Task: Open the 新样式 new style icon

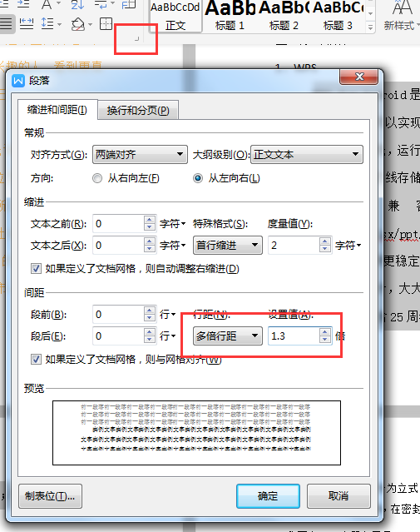Action: click(402, 16)
